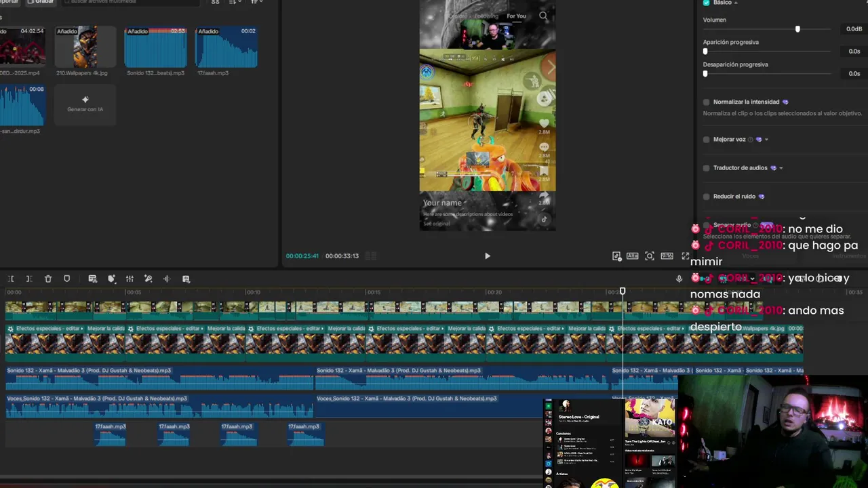This screenshot has width=868, height=488.
Task: Open the AI sticker tool in timeline toolbar
Action: 112,279
